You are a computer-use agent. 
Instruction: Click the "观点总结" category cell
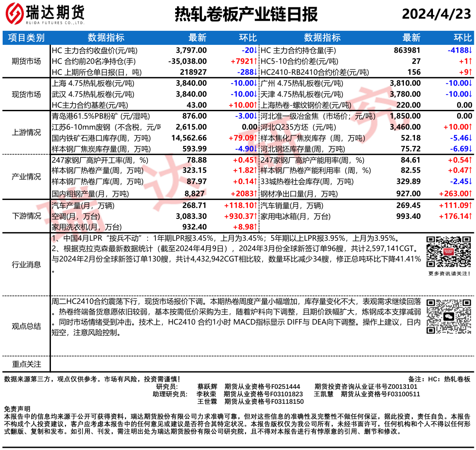tap(26, 327)
